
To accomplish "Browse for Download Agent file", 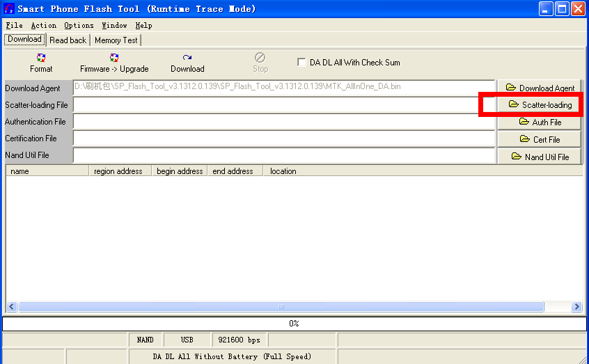I will 540,88.
